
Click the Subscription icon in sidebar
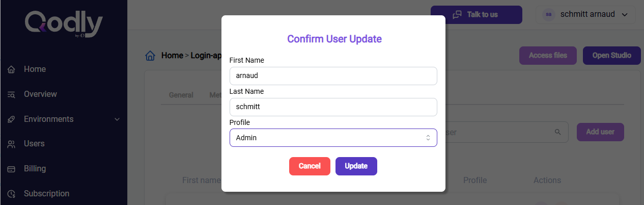coord(11,194)
